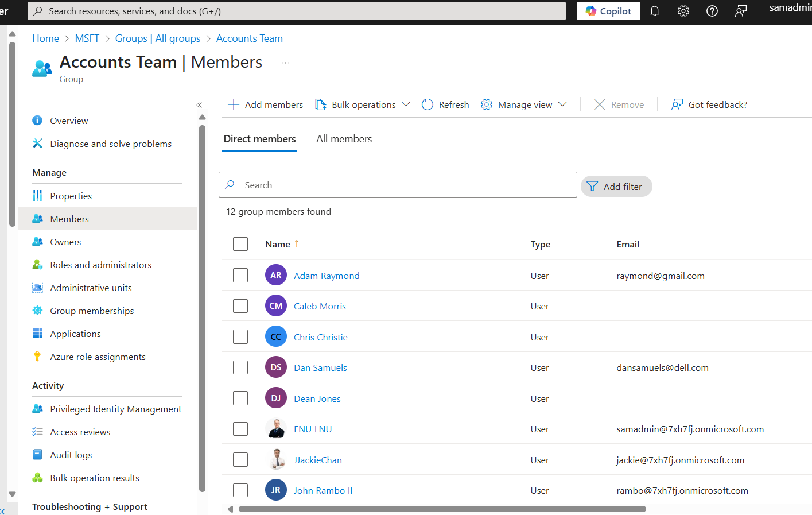Toggle the select-all checkbox in header
This screenshot has height=515, width=812.
(240, 244)
